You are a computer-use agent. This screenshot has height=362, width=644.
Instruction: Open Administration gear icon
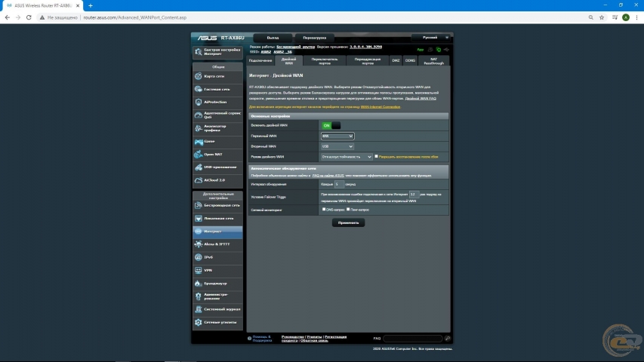click(199, 296)
